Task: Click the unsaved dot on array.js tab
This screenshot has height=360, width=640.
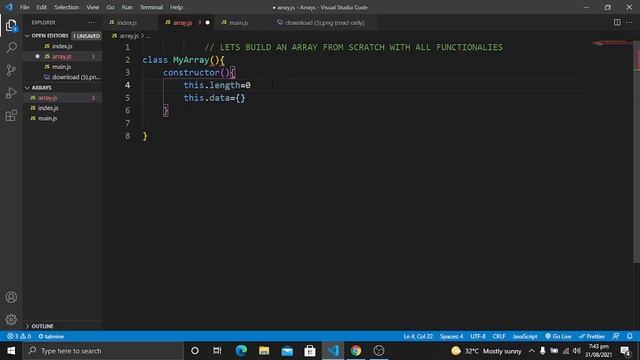Action: click(207, 23)
